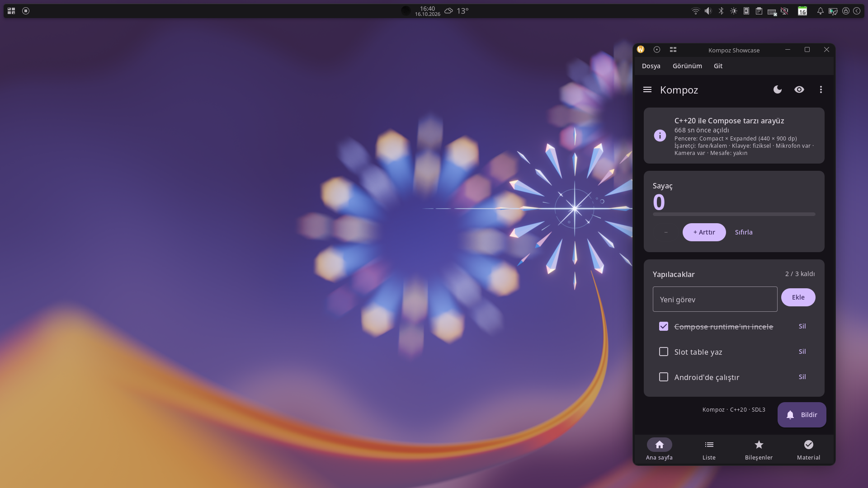Click the minus decrement button in Sayaç

pos(666,232)
